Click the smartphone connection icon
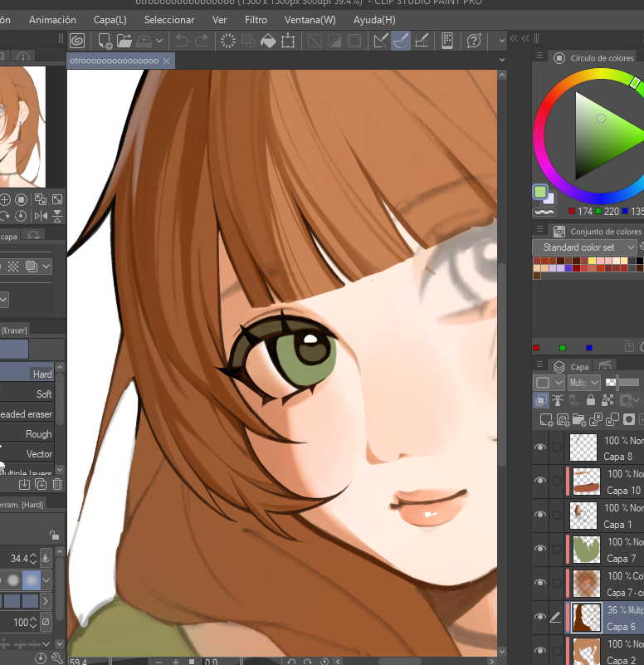644x665 pixels. (446, 42)
